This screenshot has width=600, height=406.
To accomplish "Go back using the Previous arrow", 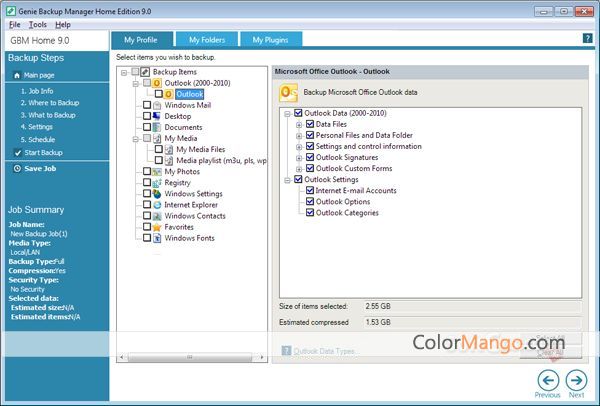I will tap(548, 379).
